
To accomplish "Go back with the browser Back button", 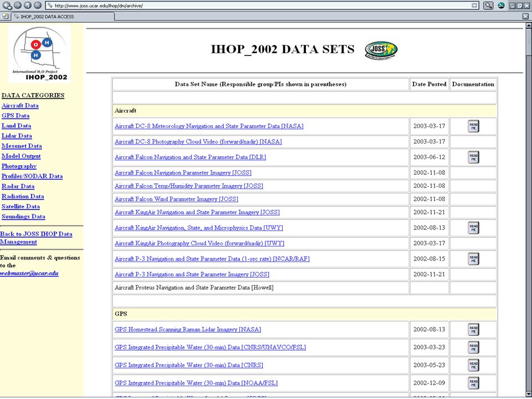I will pyautogui.click(x=7, y=6).
